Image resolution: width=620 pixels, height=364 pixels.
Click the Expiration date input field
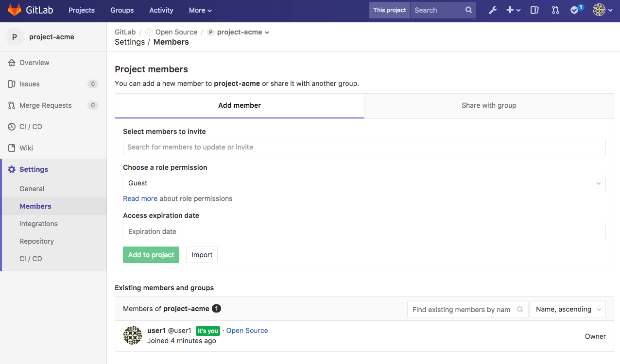[x=364, y=231]
